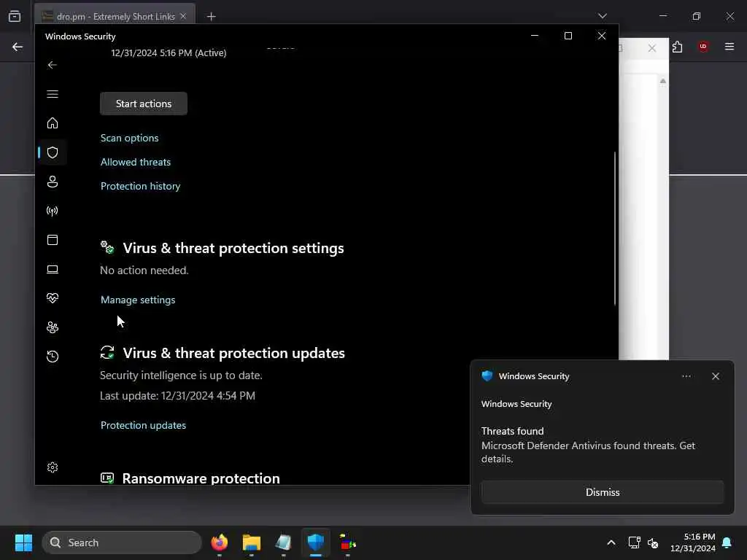Close the dro.pm browser tab
The image size is (747, 560).
coord(183,17)
